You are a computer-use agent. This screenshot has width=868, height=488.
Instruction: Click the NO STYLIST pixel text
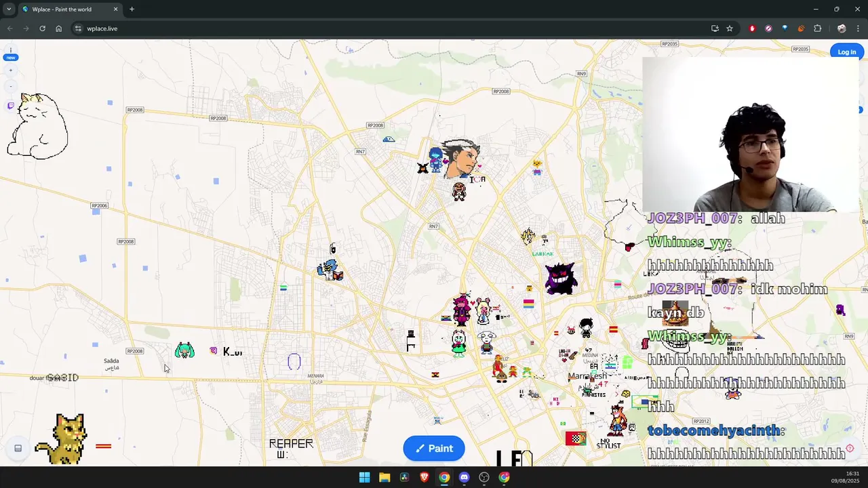608,443
